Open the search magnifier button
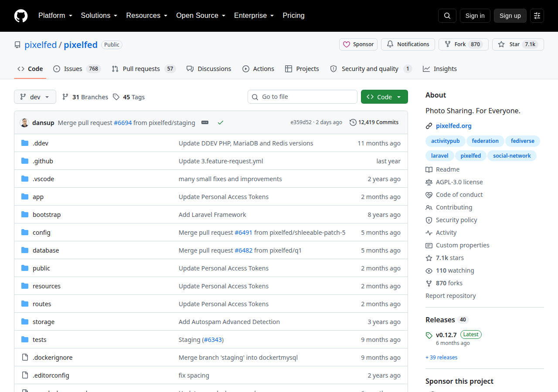The image size is (558, 392). coord(447,16)
